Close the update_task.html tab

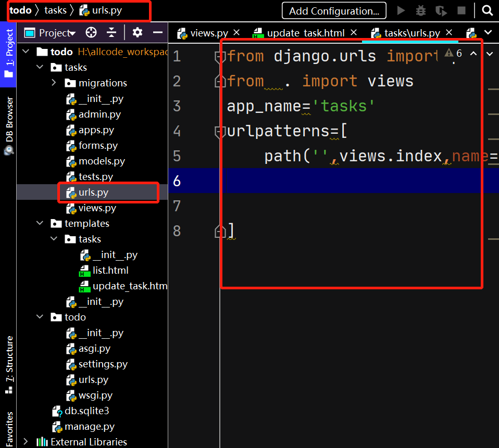(354, 32)
